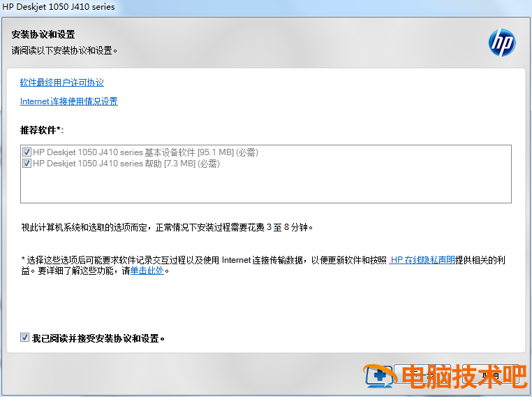
Task: Click the 推荐软件*: label
Action: (42, 130)
